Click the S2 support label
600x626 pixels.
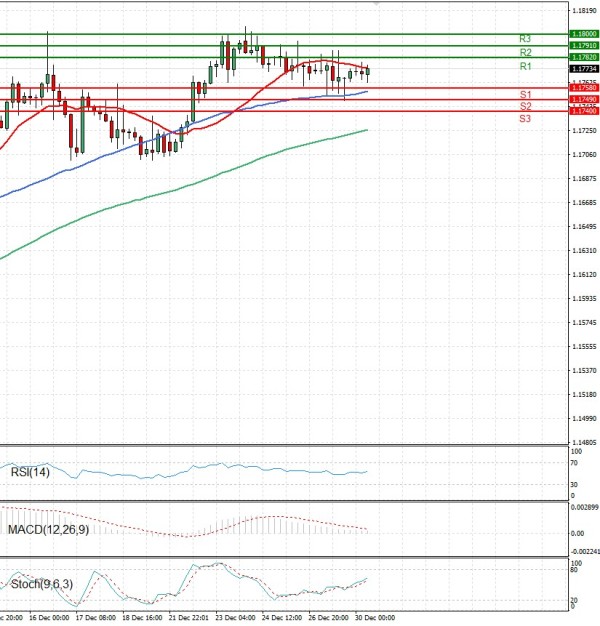pyautogui.click(x=524, y=106)
